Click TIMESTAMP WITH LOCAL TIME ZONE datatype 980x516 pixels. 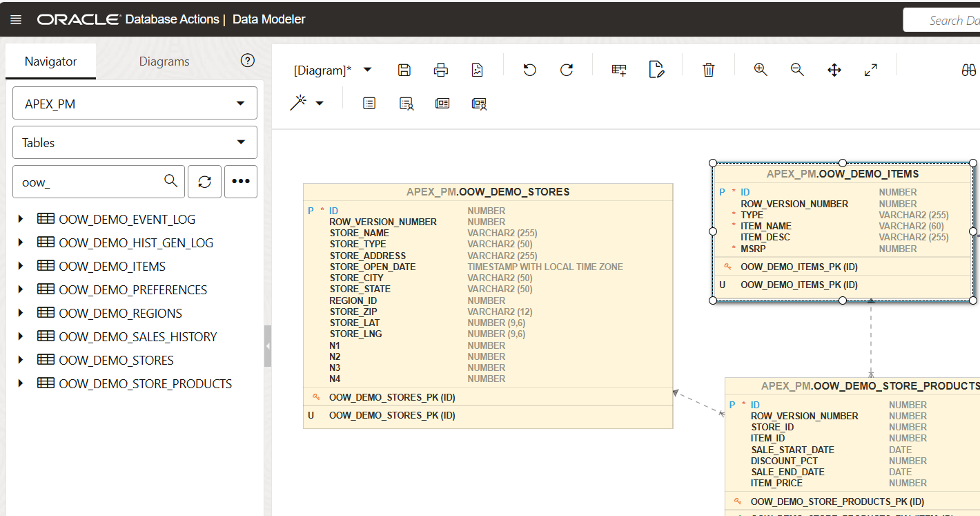tap(545, 267)
